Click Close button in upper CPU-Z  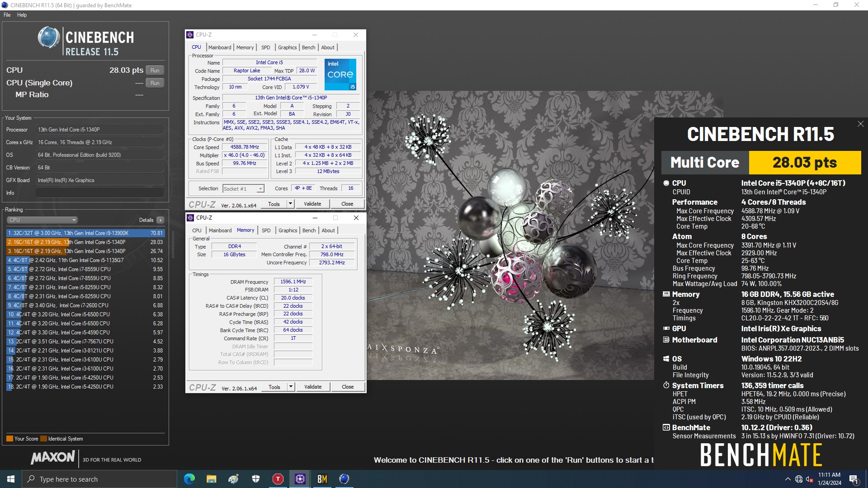click(347, 204)
